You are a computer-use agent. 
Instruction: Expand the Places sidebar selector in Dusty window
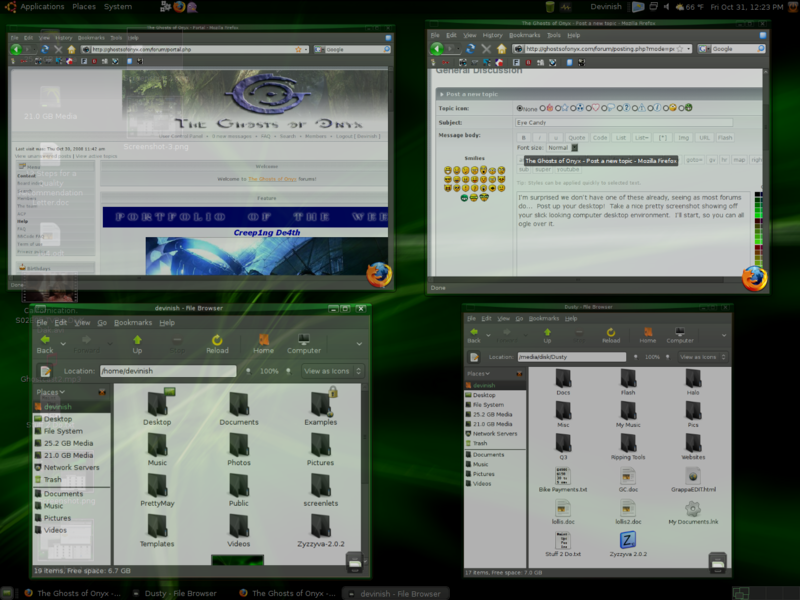pyautogui.click(x=478, y=374)
